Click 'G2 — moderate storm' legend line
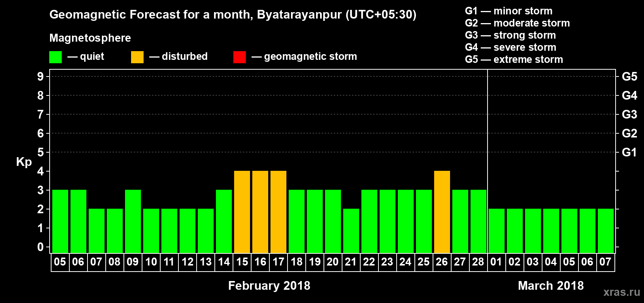 [x=517, y=23]
